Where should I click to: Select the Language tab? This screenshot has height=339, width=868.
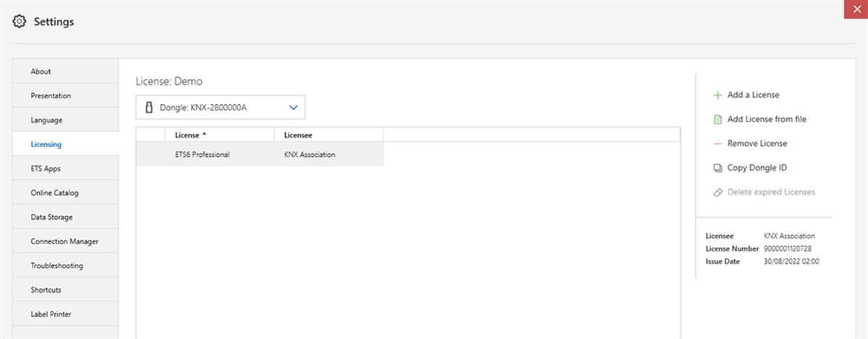[x=66, y=120]
